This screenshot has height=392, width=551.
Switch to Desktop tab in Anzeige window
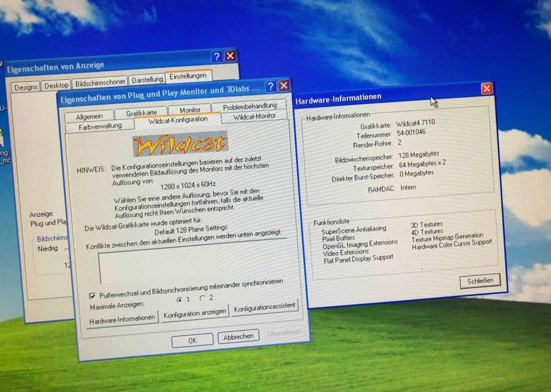(x=56, y=86)
